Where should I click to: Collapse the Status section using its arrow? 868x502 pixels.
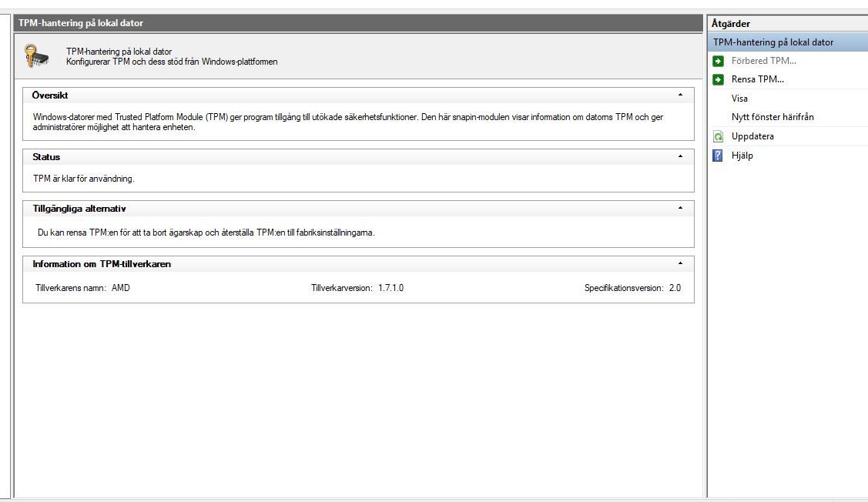(679, 157)
